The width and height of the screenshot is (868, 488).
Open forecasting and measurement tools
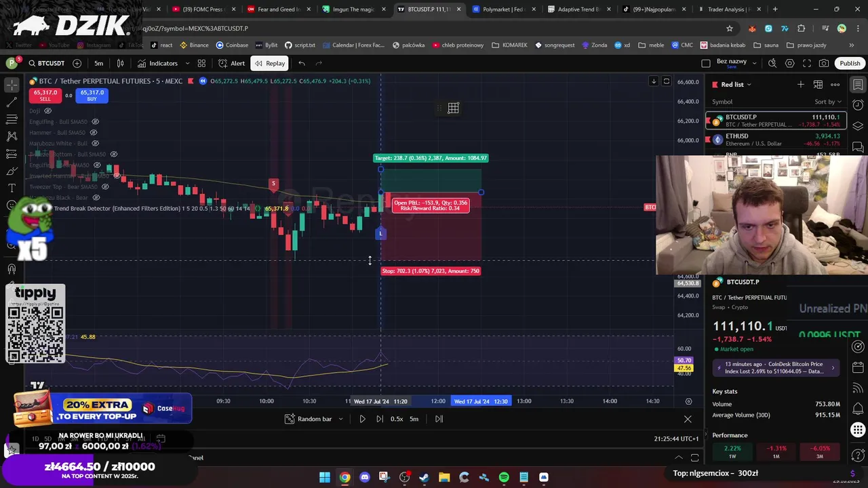pyautogui.click(x=12, y=154)
